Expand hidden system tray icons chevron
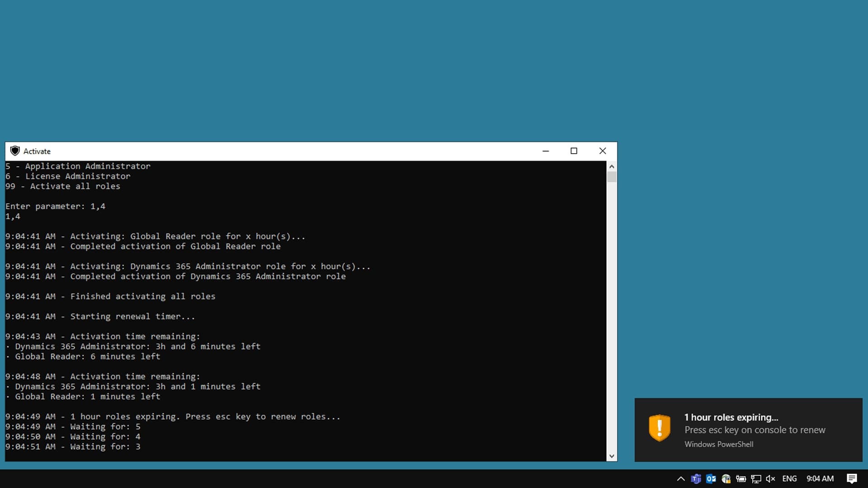The width and height of the screenshot is (868, 488). 681,479
